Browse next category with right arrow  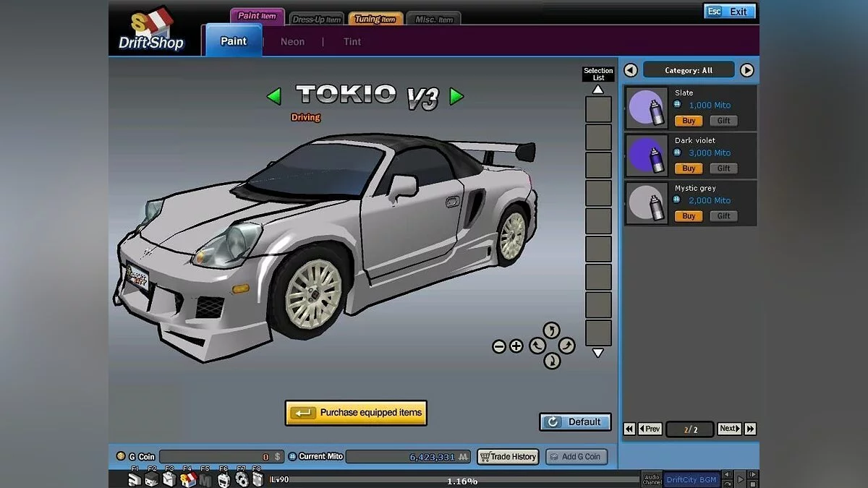click(748, 69)
